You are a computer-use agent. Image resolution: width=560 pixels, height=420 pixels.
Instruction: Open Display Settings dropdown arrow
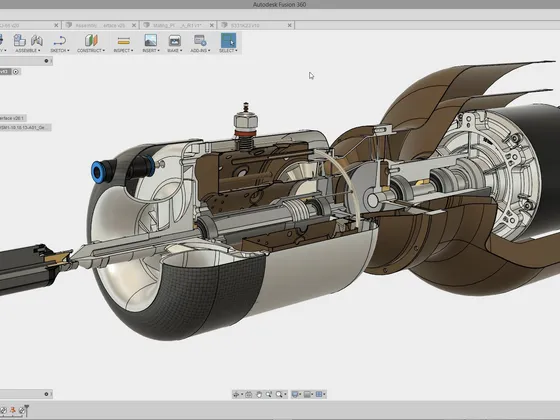(x=300, y=395)
